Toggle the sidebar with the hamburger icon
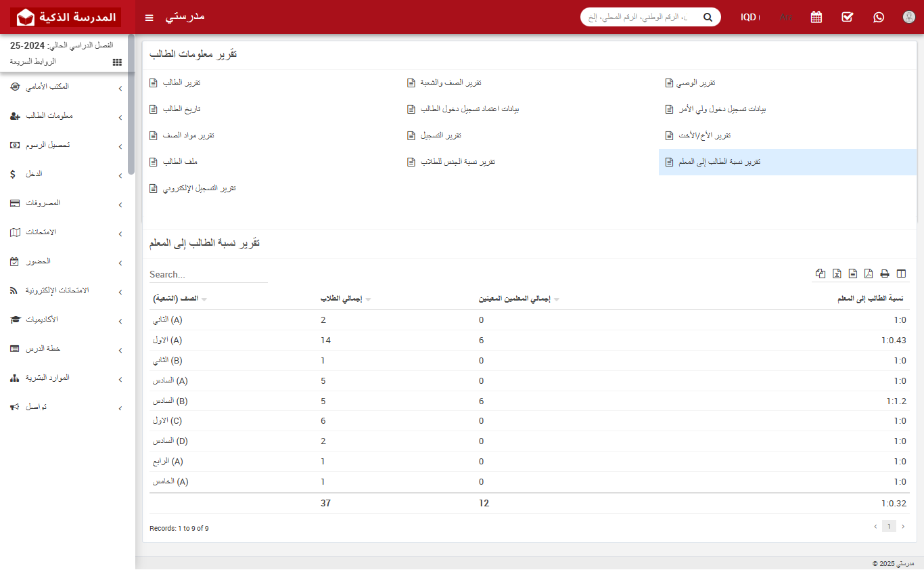 149,16
